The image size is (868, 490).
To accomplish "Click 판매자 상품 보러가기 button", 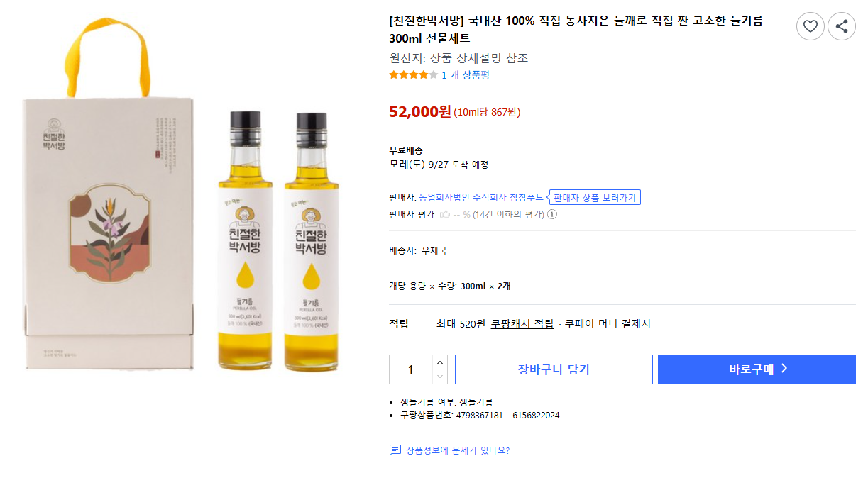I will (595, 197).
